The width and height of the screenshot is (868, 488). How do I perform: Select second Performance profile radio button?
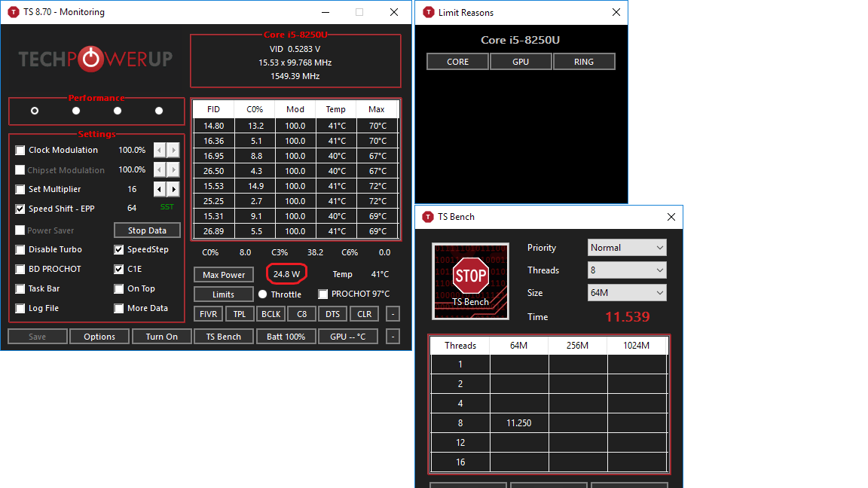(76, 111)
